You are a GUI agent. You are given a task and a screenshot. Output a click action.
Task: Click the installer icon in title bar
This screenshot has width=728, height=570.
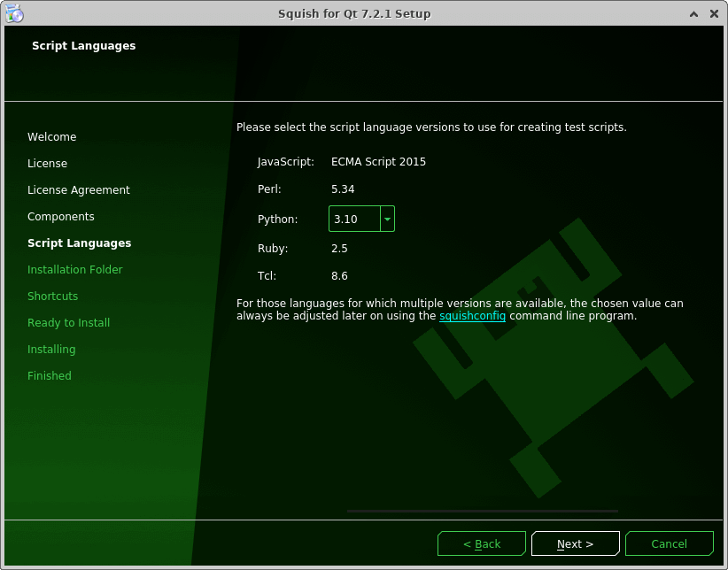pyautogui.click(x=13, y=13)
